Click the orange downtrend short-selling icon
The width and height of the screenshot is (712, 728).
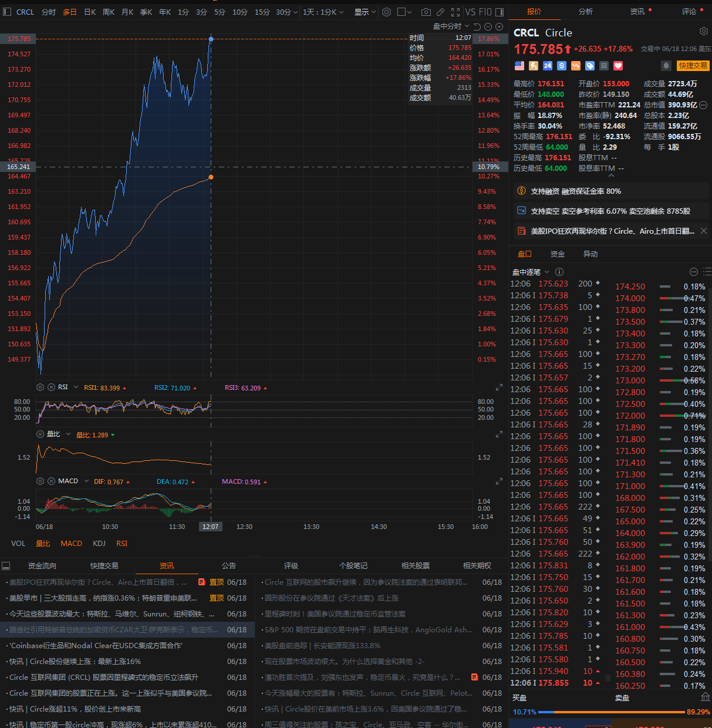click(x=575, y=66)
